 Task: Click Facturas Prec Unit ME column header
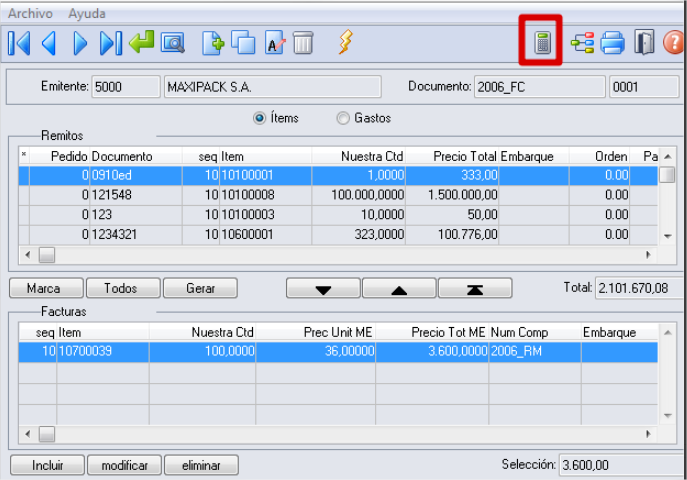tap(315, 332)
